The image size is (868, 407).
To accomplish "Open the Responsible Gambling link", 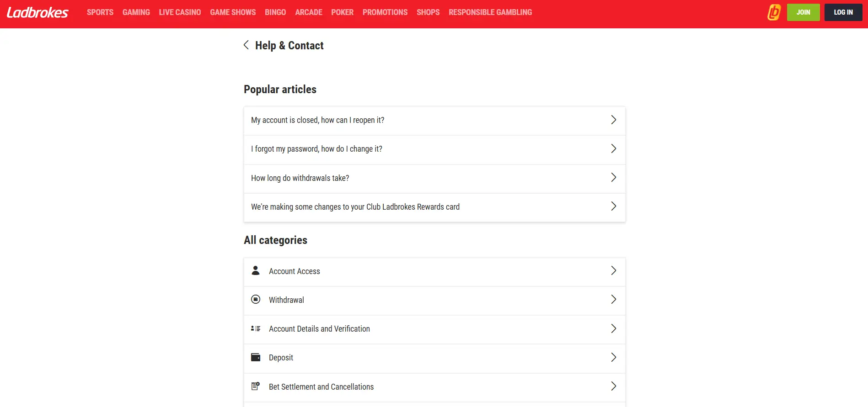I will coord(490,12).
